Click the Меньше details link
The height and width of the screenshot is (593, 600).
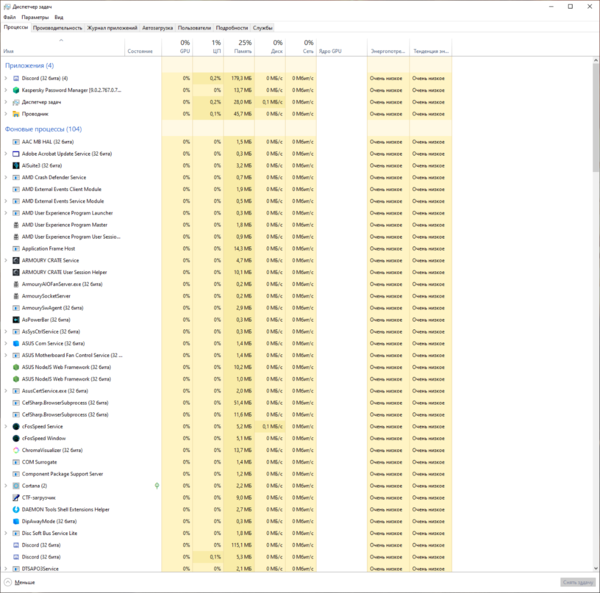tap(25, 583)
